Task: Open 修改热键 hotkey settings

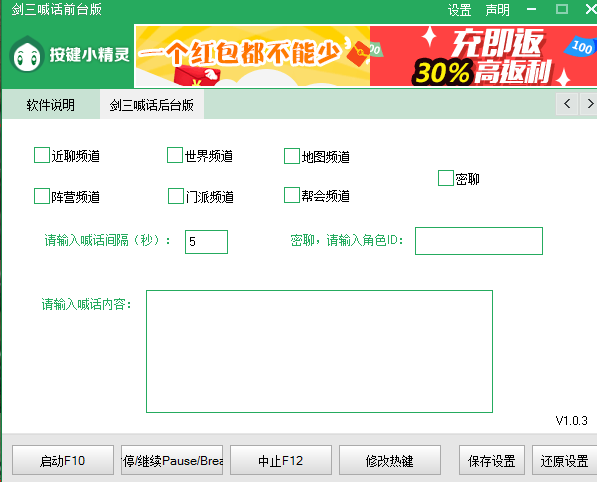Action: point(390,460)
